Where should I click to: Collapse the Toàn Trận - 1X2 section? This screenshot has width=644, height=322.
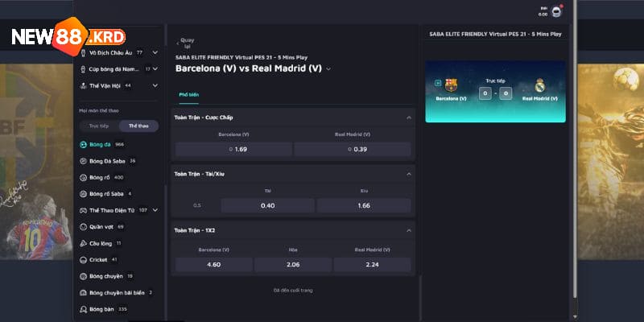coord(409,230)
